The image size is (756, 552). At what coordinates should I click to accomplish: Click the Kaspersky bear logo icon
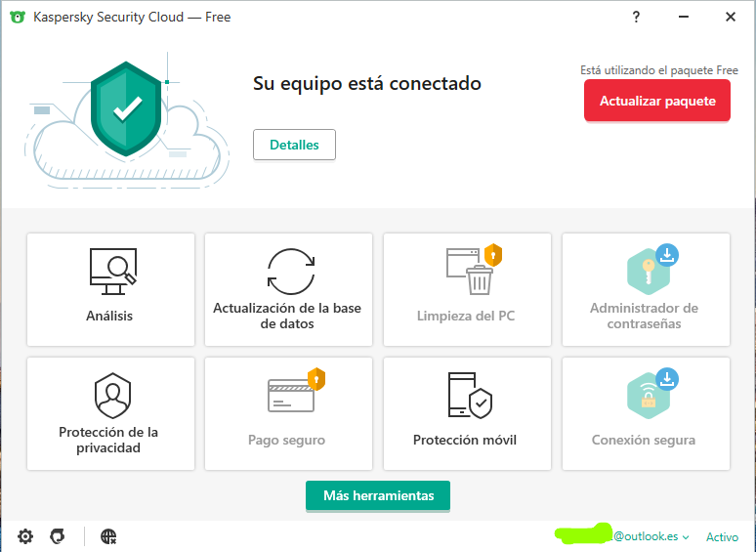pos(18,17)
